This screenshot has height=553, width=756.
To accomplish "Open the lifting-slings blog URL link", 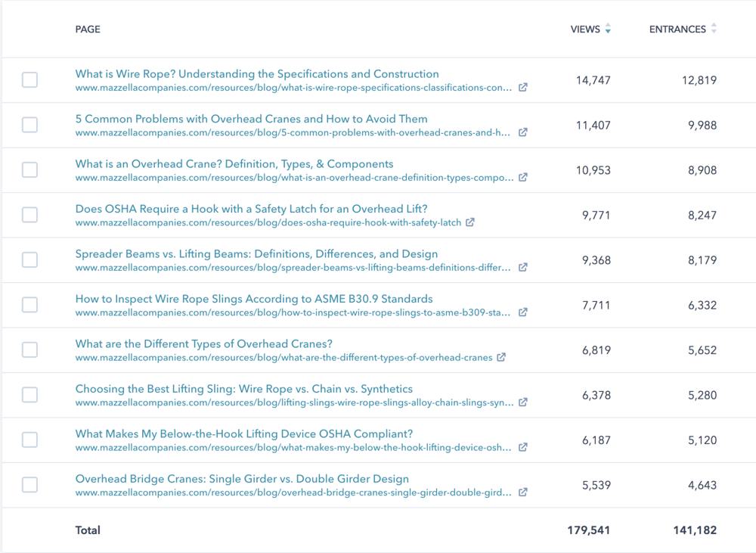I will point(294,402).
